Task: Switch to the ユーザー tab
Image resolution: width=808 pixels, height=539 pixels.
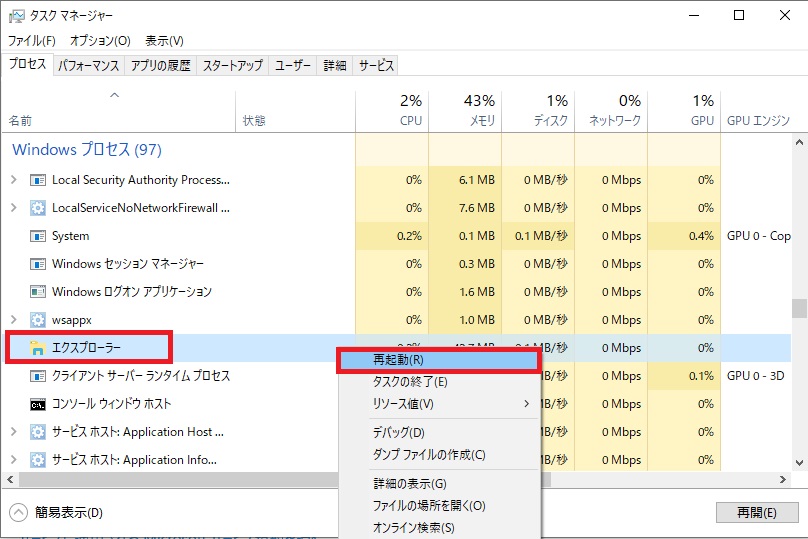Action: [x=293, y=65]
